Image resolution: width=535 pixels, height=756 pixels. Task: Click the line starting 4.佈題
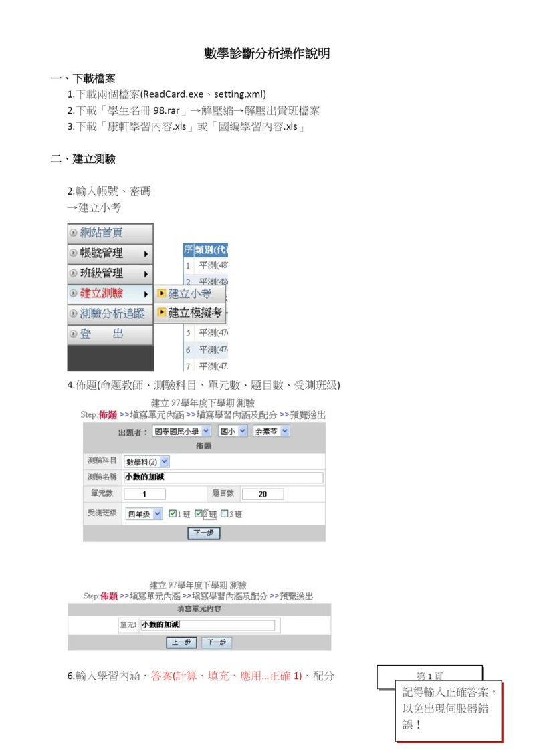[x=203, y=385]
